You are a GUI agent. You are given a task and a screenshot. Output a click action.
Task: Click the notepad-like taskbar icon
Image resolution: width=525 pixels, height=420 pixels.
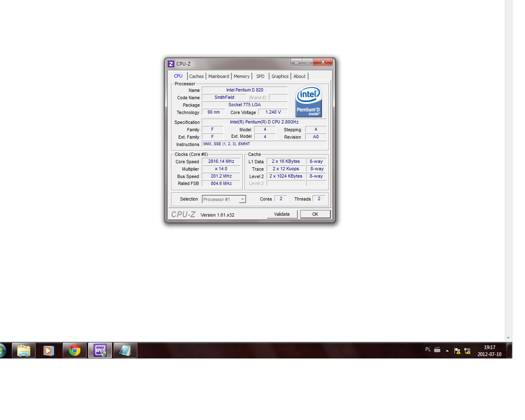(x=125, y=351)
